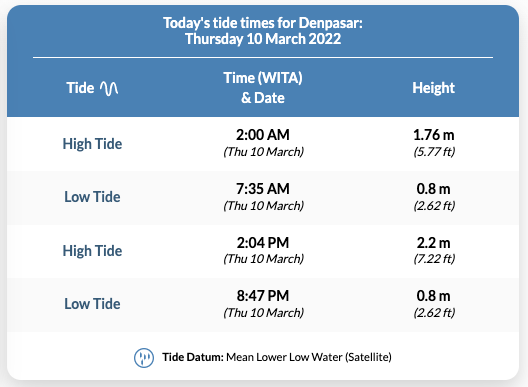Click the 2:00 AM time entry
The image size is (528, 387).
(263, 135)
